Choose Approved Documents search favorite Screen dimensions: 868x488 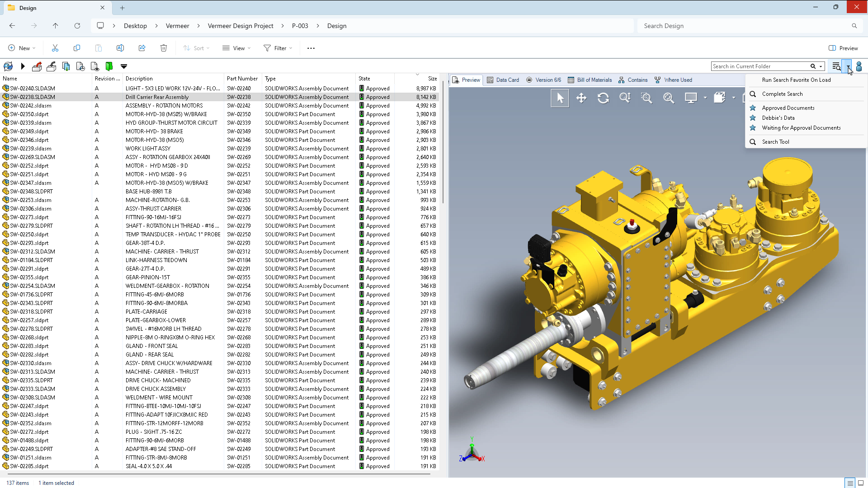point(788,108)
